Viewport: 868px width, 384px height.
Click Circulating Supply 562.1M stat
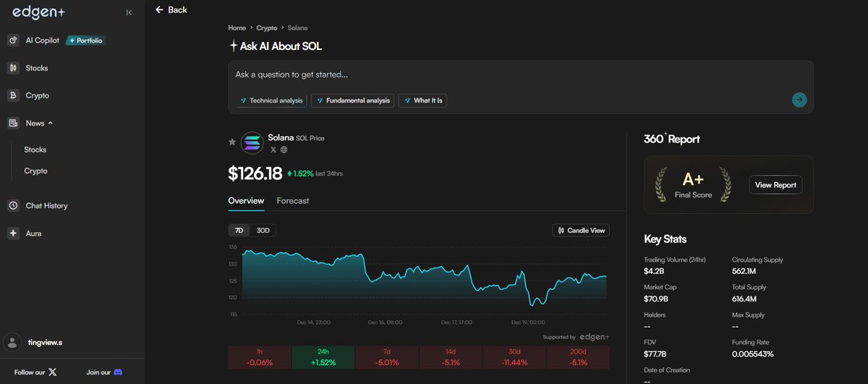(x=757, y=265)
